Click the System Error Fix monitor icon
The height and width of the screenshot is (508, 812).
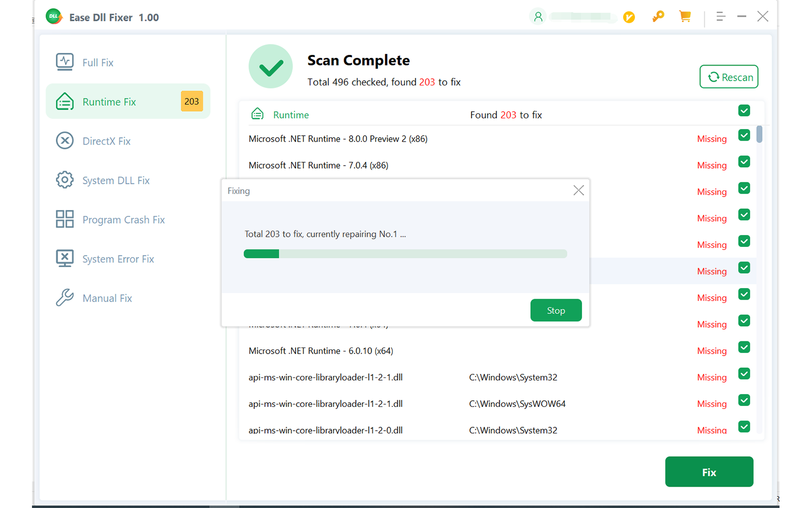pos(64,259)
